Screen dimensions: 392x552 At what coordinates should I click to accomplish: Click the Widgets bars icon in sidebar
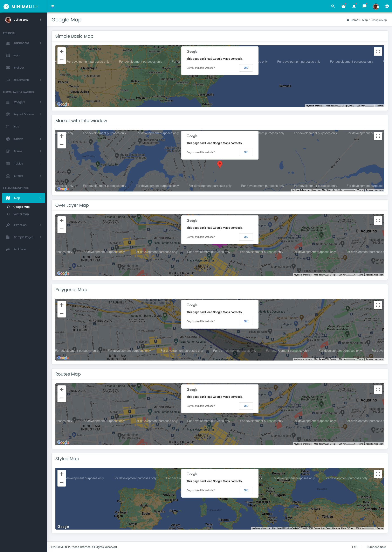tap(8, 102)
